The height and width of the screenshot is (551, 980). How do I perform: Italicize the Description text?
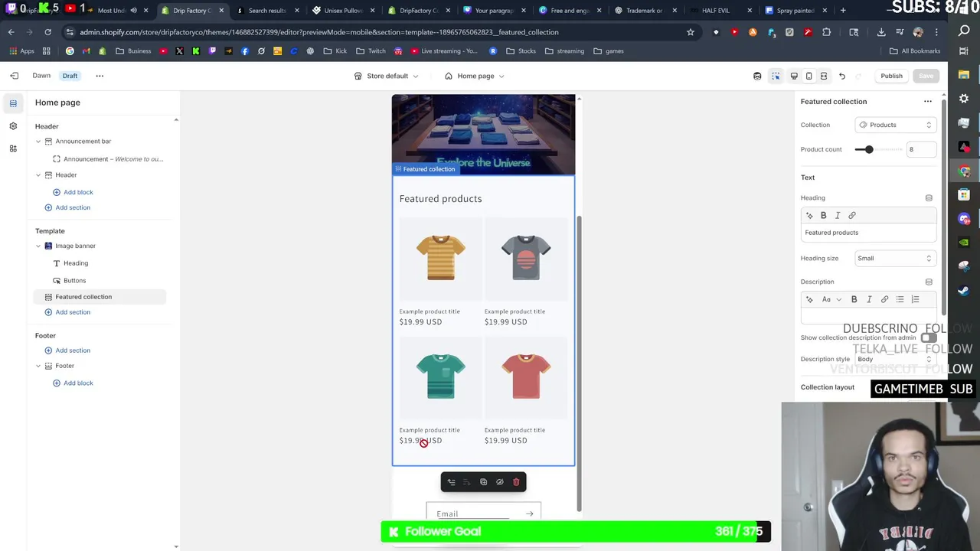[869, 299]
